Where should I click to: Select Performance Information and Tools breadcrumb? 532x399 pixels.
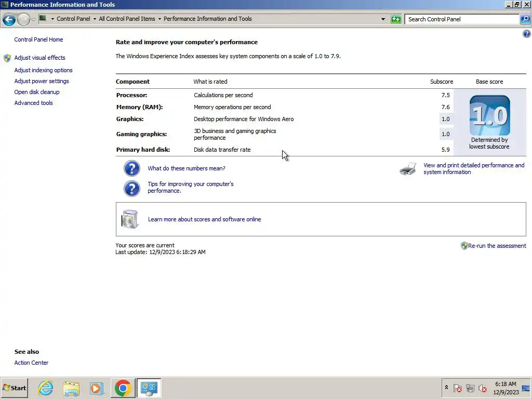click(x=208, y=19)
